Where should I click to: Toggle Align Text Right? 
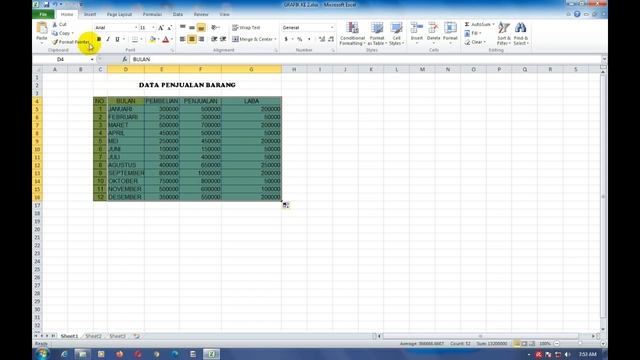[x=201, y=39]
